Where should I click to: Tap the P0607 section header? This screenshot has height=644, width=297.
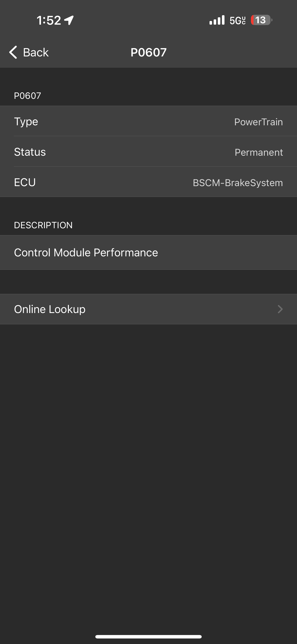(x=27, y=96)
